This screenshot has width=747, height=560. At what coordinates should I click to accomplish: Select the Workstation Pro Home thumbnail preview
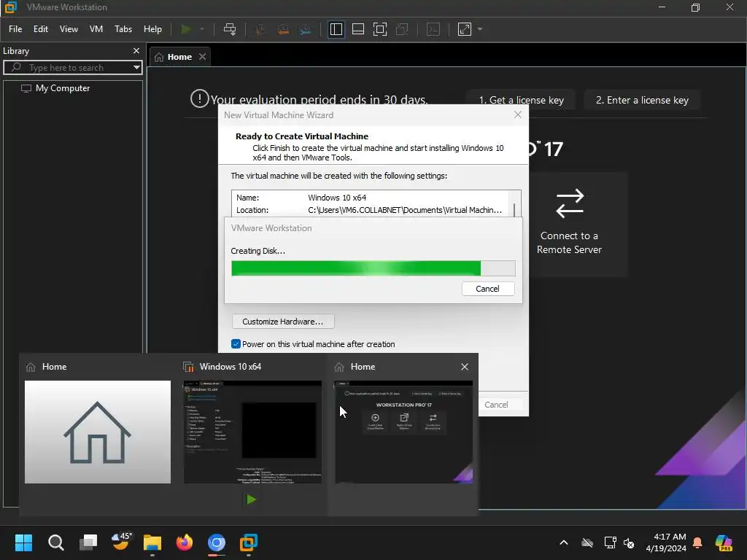(x=403, y=432)
